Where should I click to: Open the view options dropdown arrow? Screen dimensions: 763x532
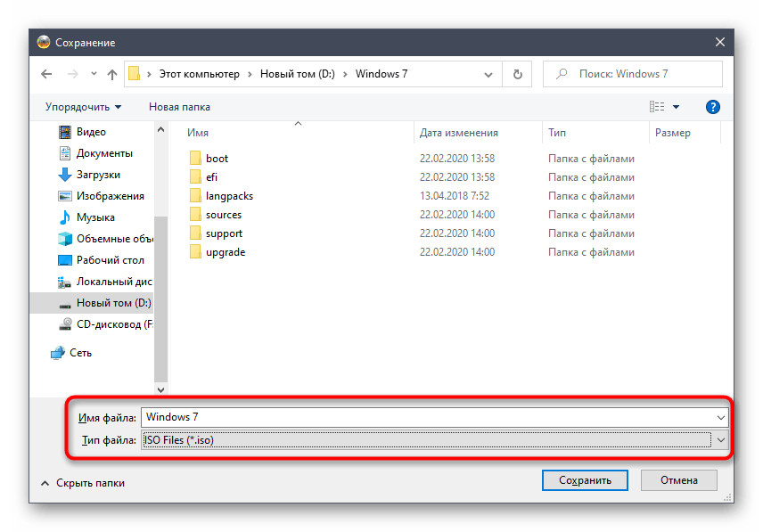pos(676,107)
